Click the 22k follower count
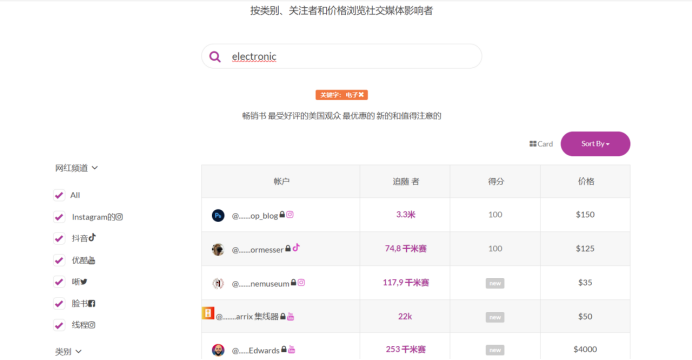This screenshot has height=360, width=692. tap(405, 316)
